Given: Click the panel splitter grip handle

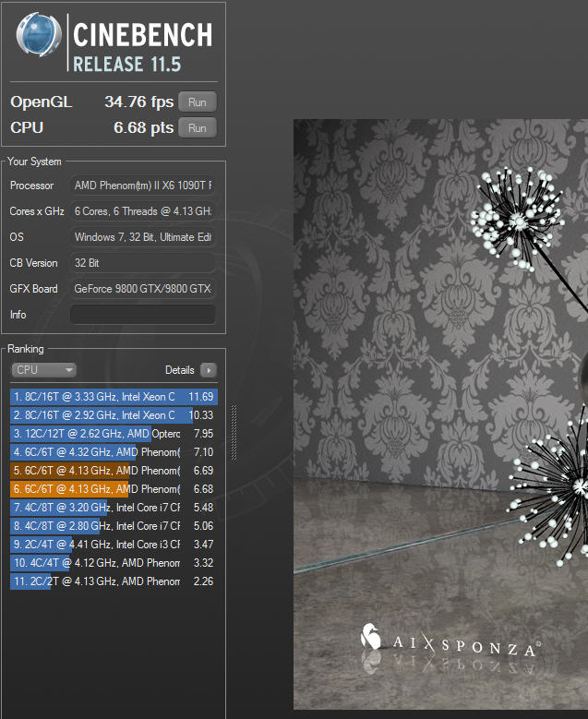Looking at the screenshot, I should point(234,432).
